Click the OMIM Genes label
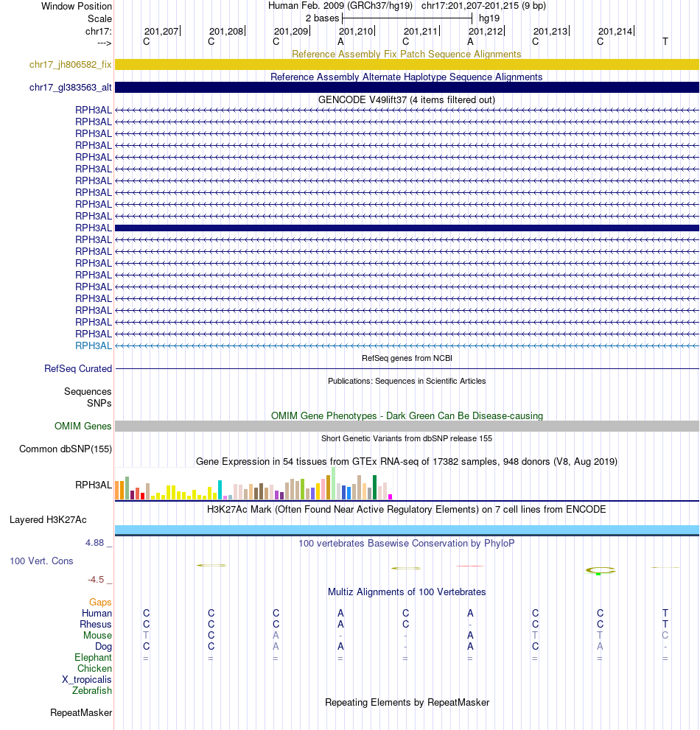Screen dimensions: 700x730 click(83, 426)
